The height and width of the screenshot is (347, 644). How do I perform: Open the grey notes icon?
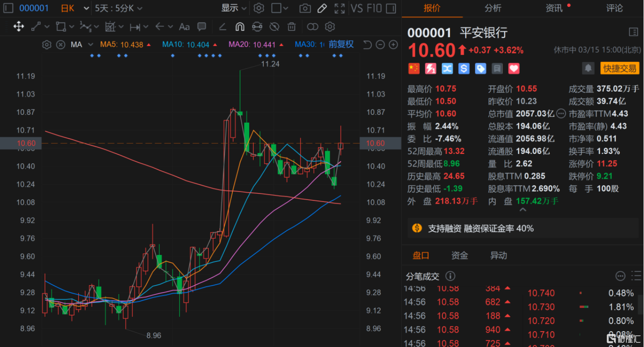(497, 69)
